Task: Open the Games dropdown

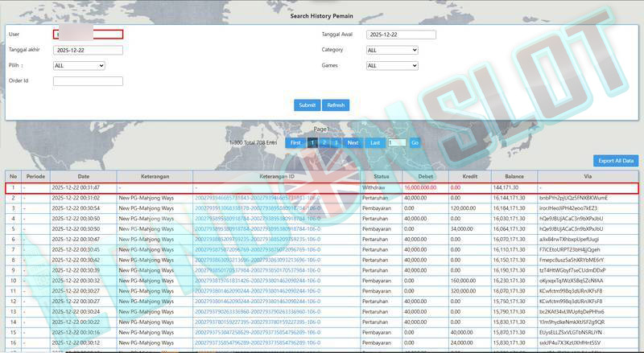Action: pos(392,66)
